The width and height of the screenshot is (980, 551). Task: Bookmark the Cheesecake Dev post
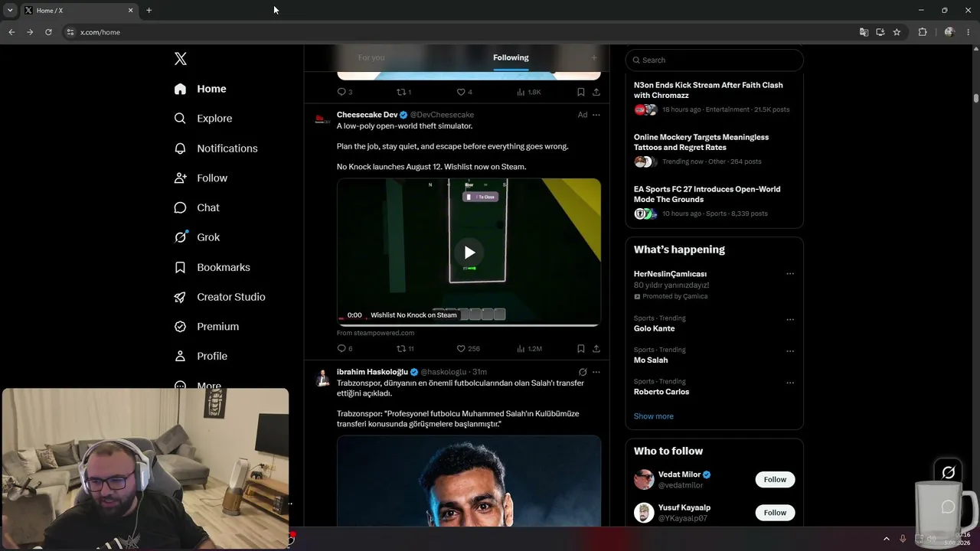(580, 348)
